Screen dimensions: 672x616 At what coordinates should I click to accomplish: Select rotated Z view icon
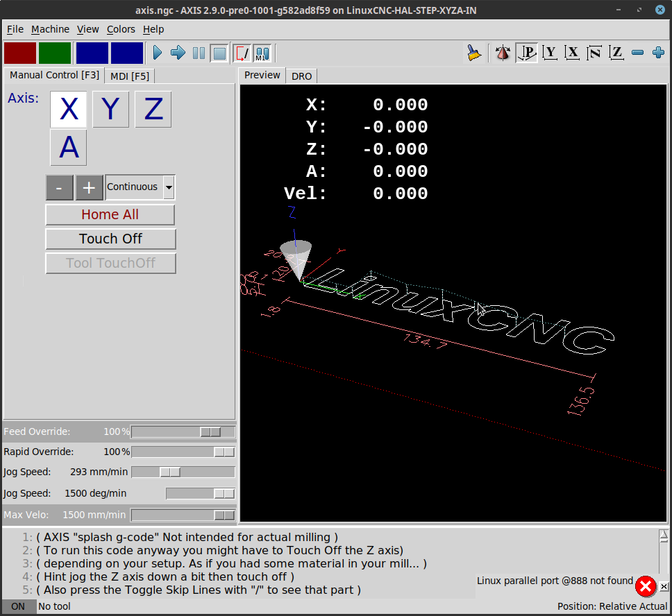point(594,53)
